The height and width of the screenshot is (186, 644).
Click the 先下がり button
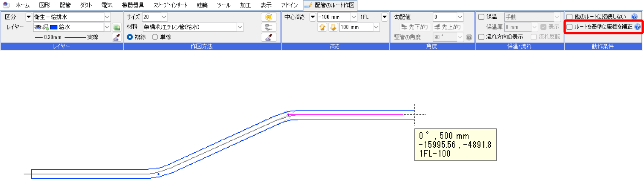tap(414, 27)
